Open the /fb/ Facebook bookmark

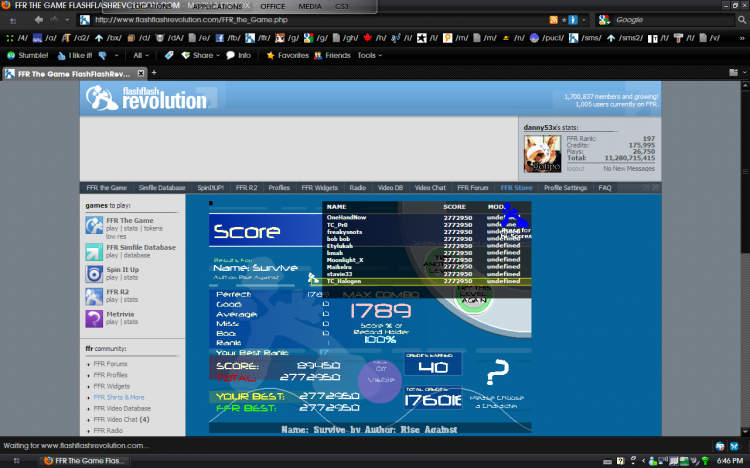pos(228,38)
